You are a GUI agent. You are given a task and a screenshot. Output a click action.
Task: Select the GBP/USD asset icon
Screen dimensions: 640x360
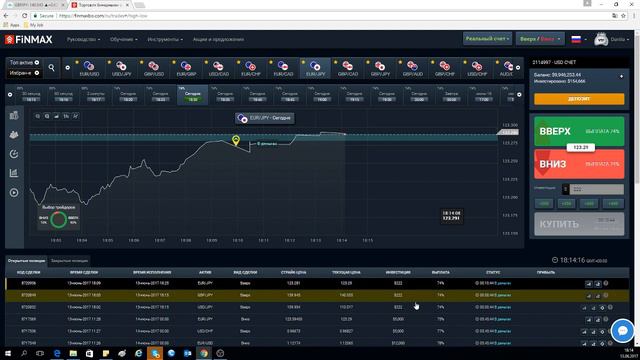coord(153,66)
